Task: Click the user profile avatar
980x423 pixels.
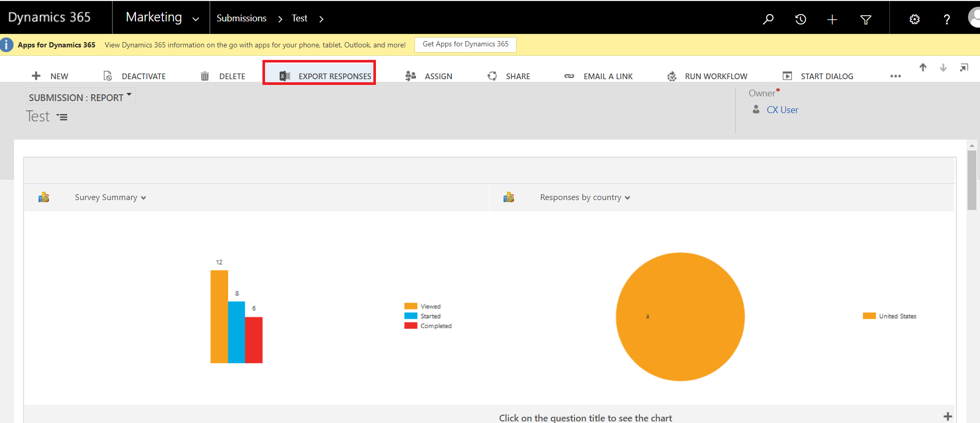Action: 974,17
